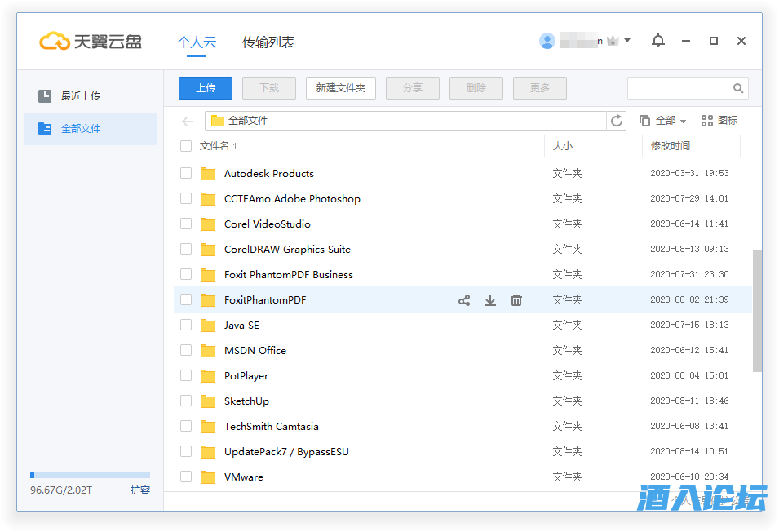Expand the 全部 file type filter dropdown

click(x=663, y=121)
